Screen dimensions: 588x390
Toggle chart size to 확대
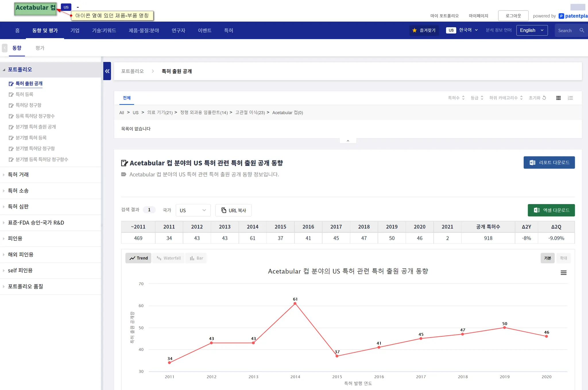tap(563, 258)
